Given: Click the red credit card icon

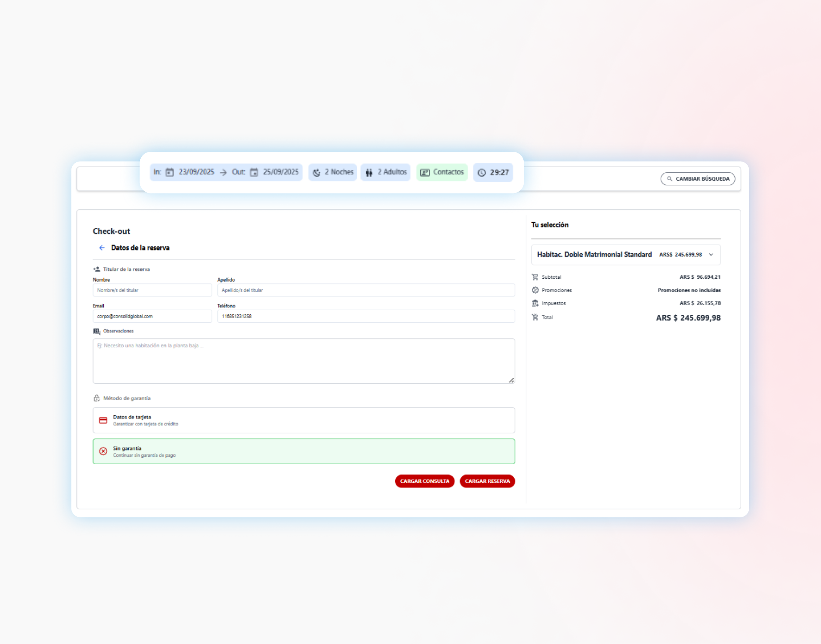Looking at the screenshot, I should (x=103, y=420).
